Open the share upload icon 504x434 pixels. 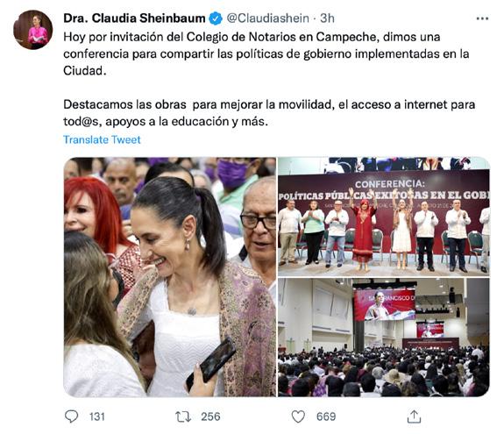414,416
